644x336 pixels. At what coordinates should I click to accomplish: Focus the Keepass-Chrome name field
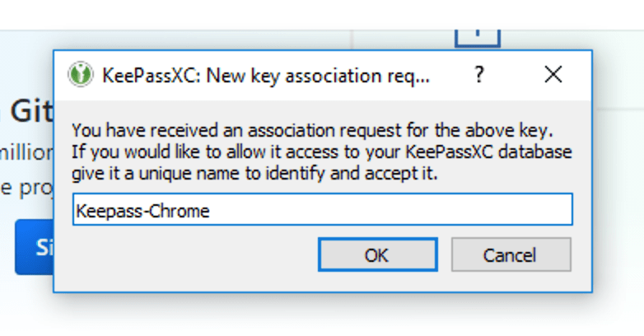(x=321, y=210)
